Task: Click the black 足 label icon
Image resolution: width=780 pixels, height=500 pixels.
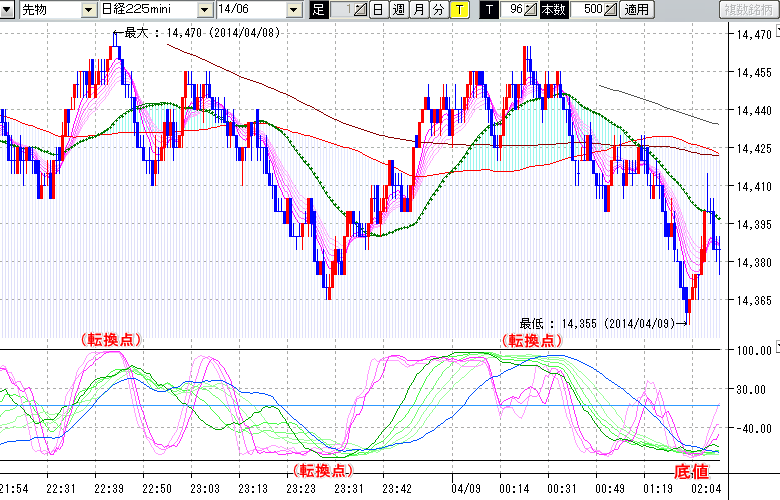Action: click(x=319, y=10)
